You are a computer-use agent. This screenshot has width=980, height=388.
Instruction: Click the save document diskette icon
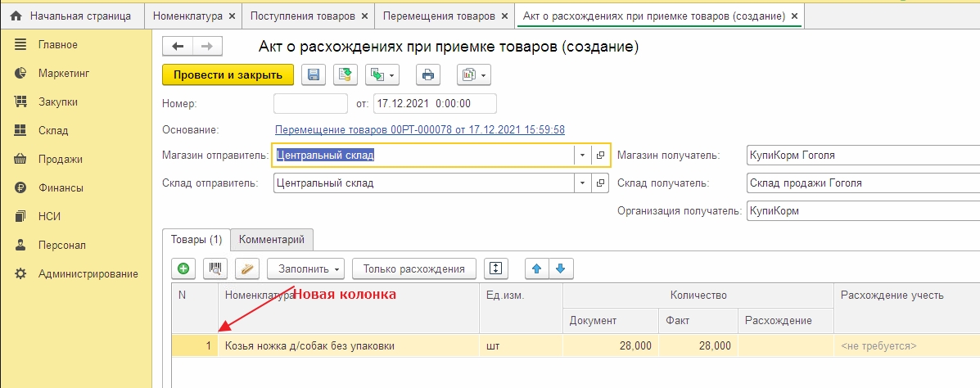point(313,75)
